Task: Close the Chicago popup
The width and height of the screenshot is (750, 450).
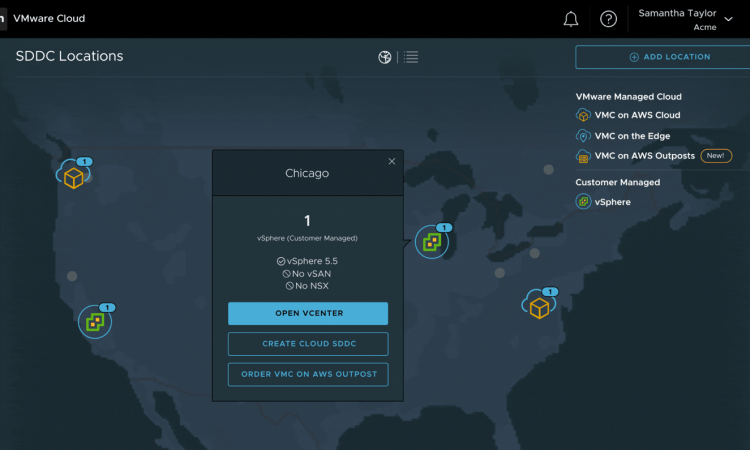Action: pyautogui.click(x=392, y=162)
